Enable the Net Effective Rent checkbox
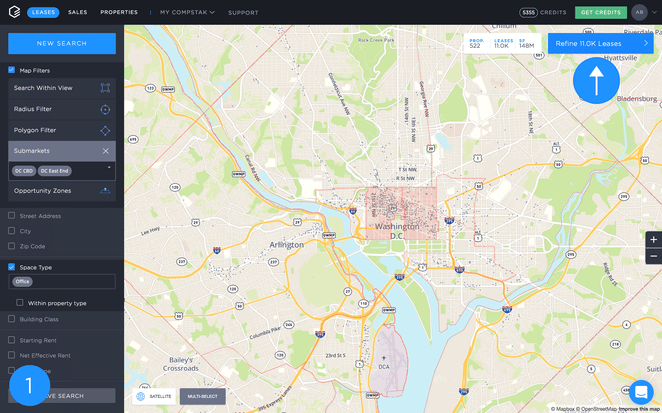This screenshot has height=413, width=662. (12, 355)
